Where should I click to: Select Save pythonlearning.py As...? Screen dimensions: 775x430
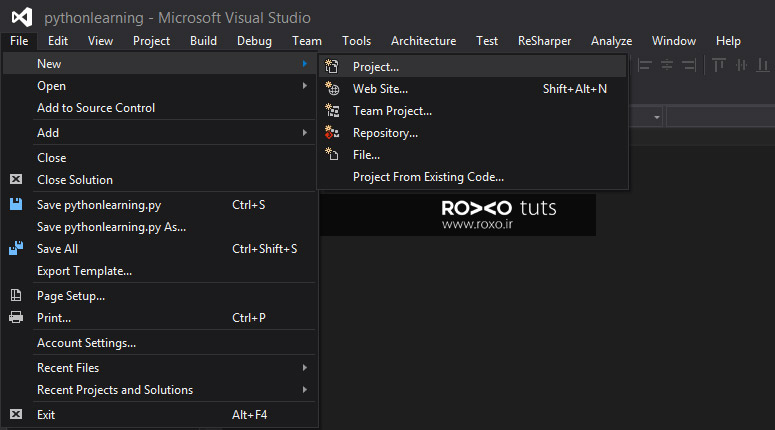159,227
